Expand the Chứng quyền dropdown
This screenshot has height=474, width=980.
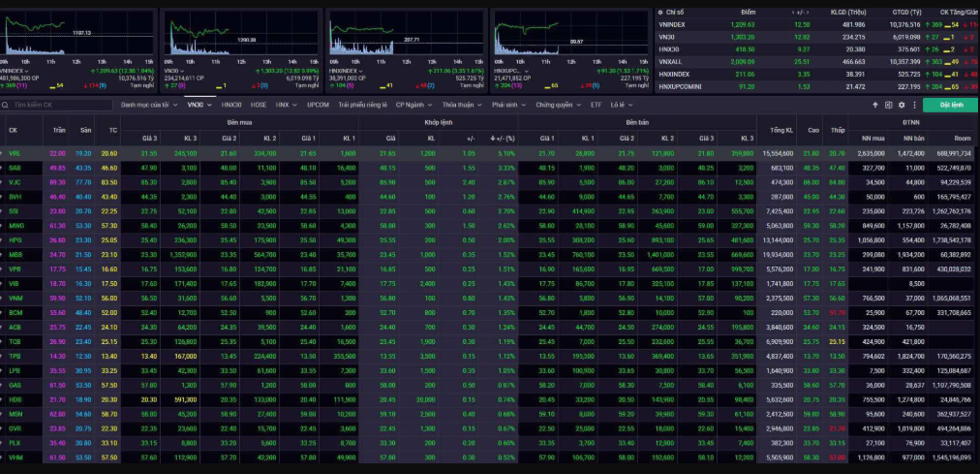[x=579, y=105]
